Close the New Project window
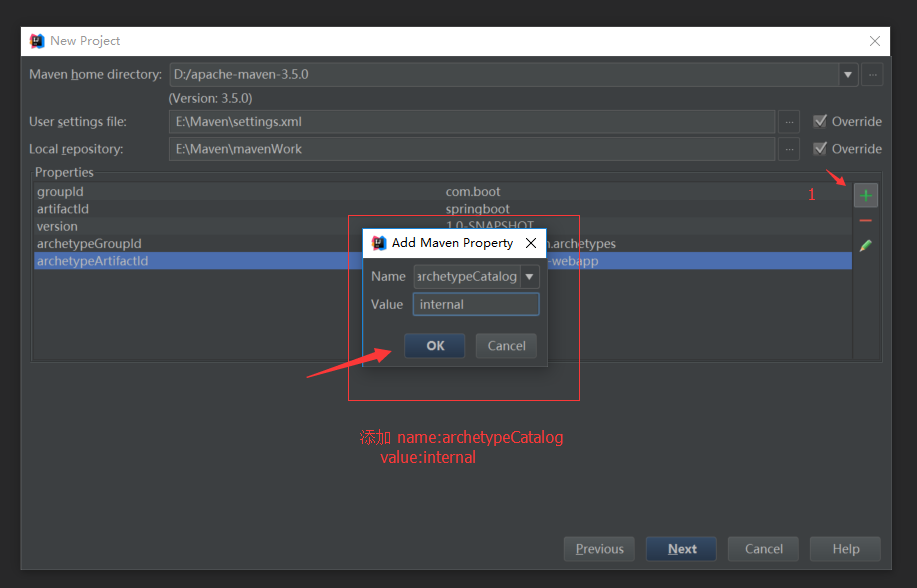 point(874,41)
